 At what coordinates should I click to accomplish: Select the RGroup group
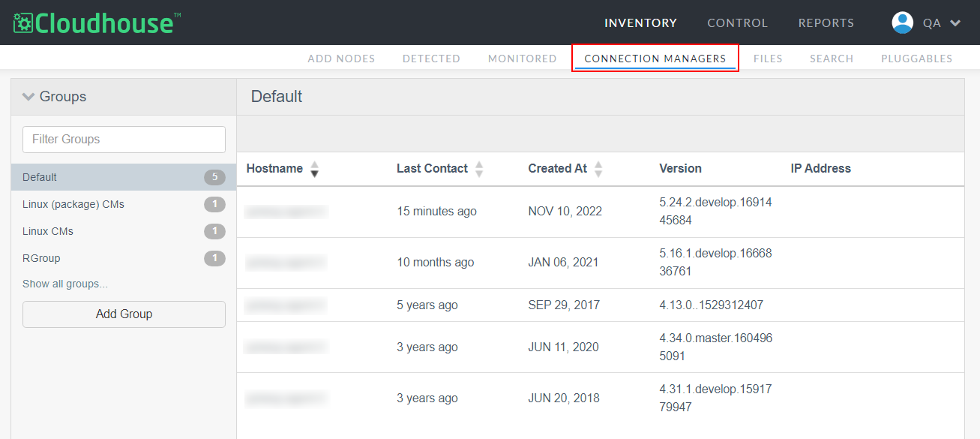[124, 258]
